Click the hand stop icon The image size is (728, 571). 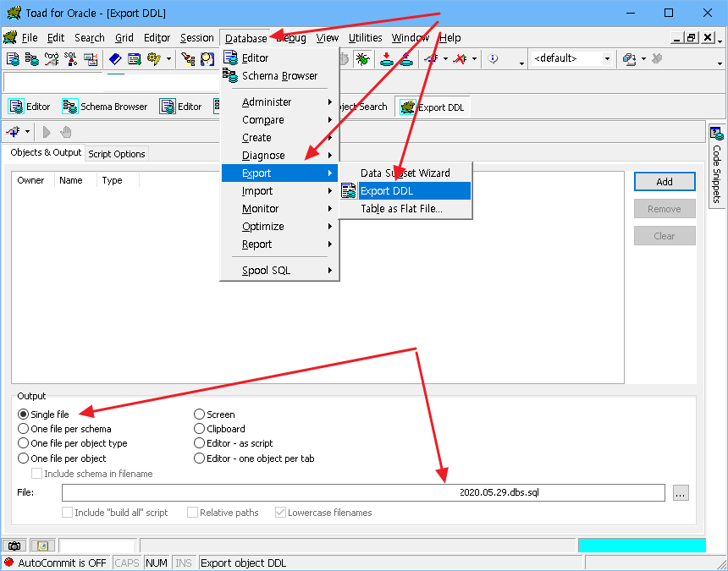[x=66, y=132]
